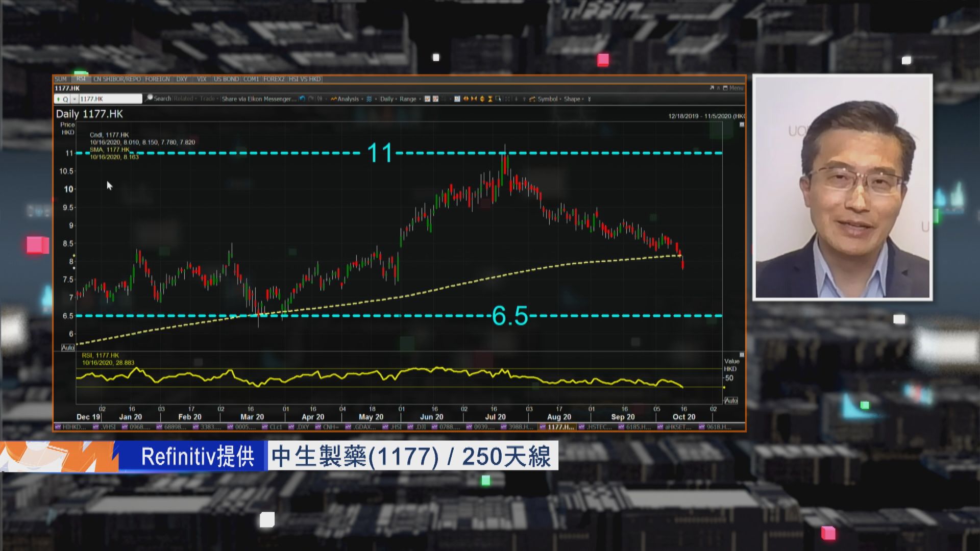The height and width of the screenshot is (551, 980).
Task: Click the Undo icon in the chart toolbar
Action: (x=302, y=99)
